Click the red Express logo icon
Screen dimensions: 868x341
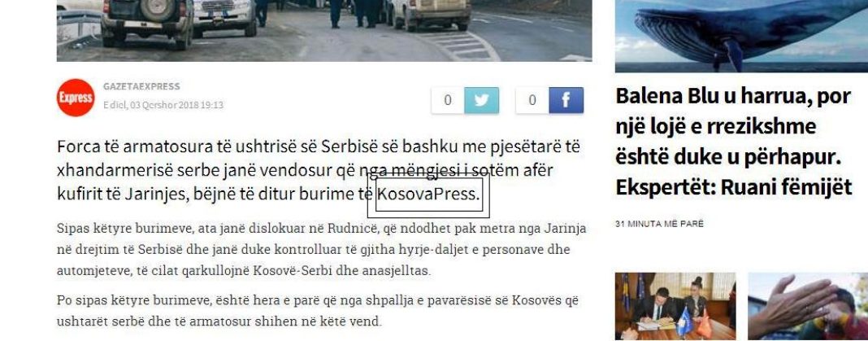pyautogui.click(x=76, y=98)
